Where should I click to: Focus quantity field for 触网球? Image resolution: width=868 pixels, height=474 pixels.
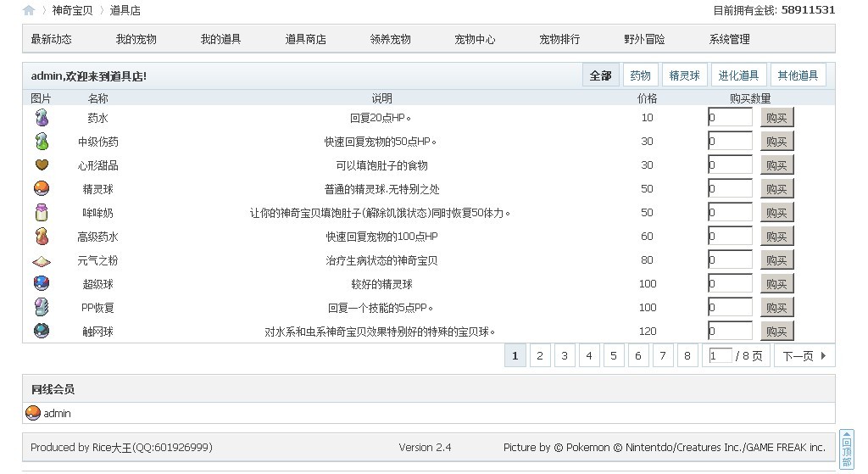click(730, 332)
